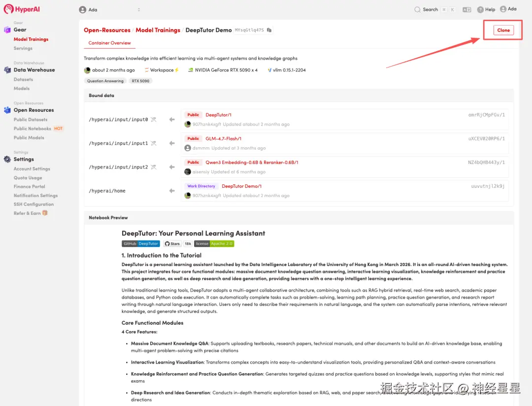
Task: Open Refer & Earn page
Action: pos(27,213)
